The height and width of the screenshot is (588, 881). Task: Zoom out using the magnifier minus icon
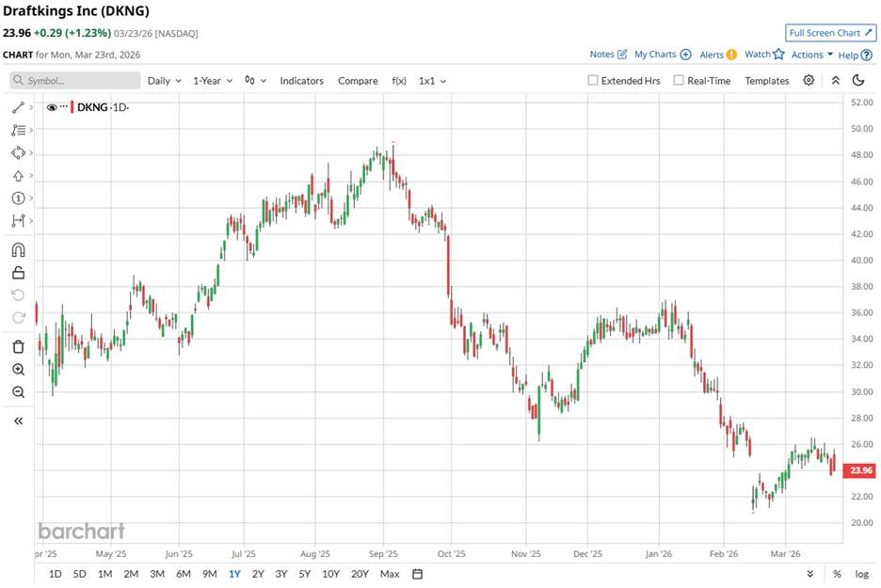pos(18,391)
